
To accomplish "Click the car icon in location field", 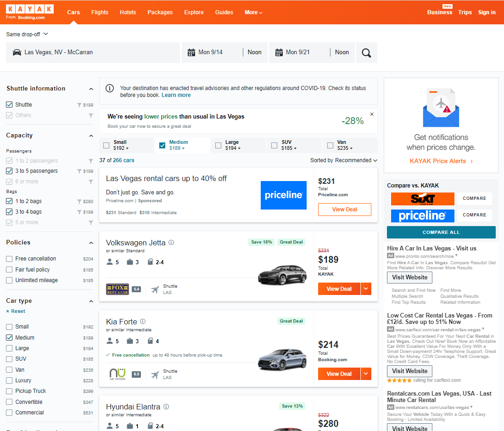I will (x=17, y=52).
